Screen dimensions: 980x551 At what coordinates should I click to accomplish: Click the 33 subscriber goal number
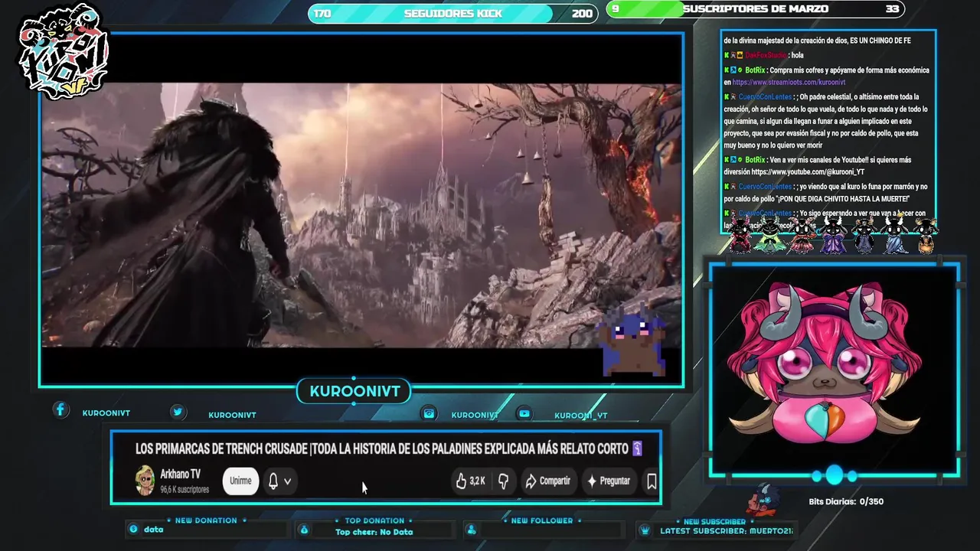[x=892, y=9]
